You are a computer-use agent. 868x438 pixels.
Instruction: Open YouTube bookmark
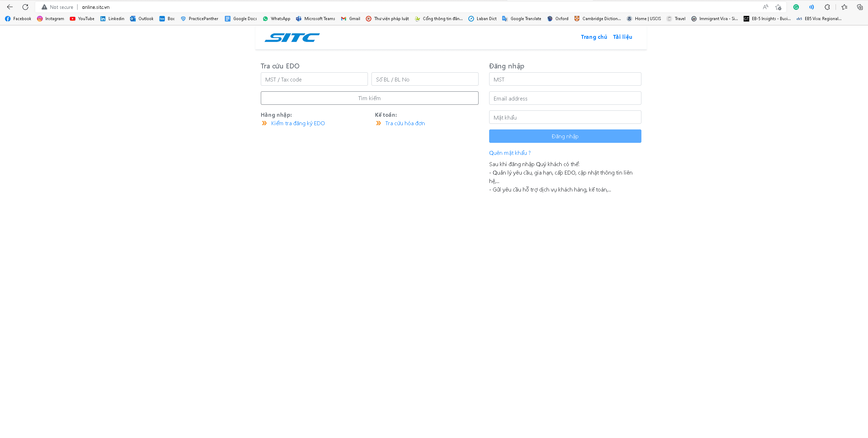tap(82, 19)
